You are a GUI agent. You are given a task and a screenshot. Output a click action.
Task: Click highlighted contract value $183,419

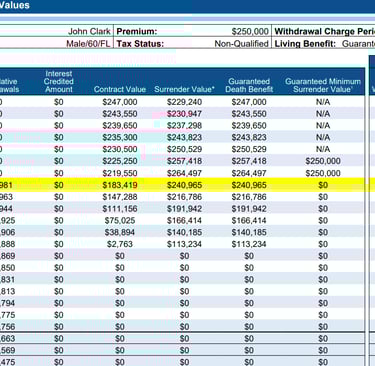120,185
